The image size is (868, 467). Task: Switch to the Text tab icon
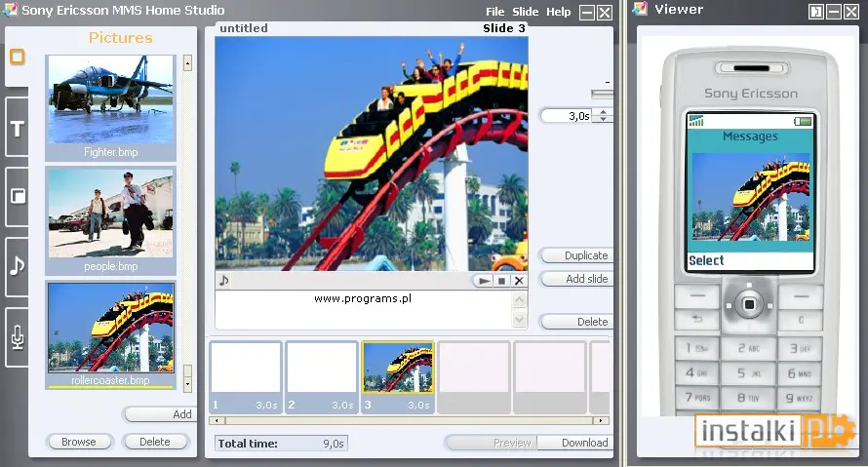point(18,129)
